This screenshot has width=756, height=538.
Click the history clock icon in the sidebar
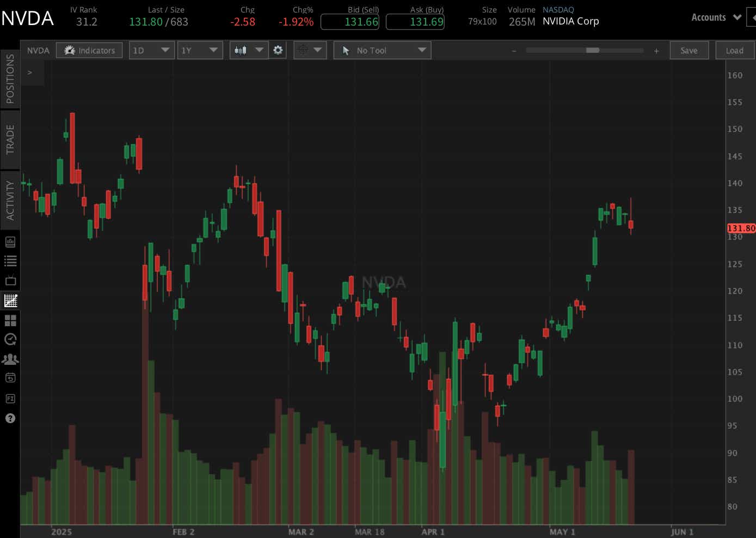click(x=10, y=339)
